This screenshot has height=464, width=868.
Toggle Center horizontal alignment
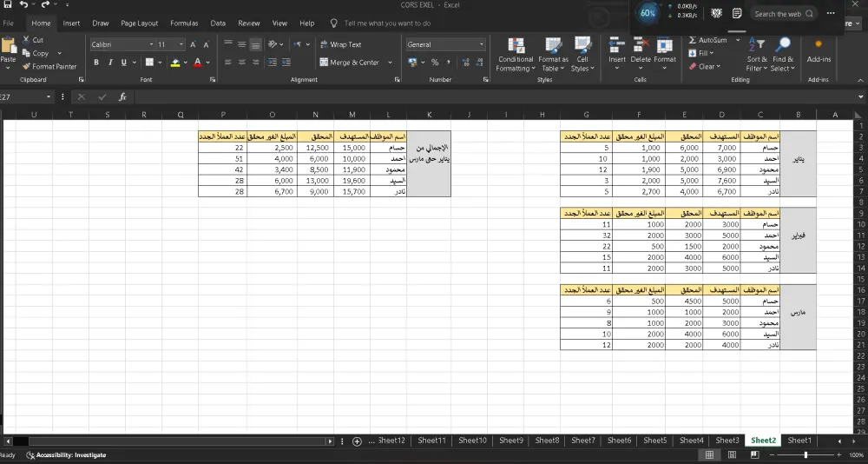(x=242, y=63)
